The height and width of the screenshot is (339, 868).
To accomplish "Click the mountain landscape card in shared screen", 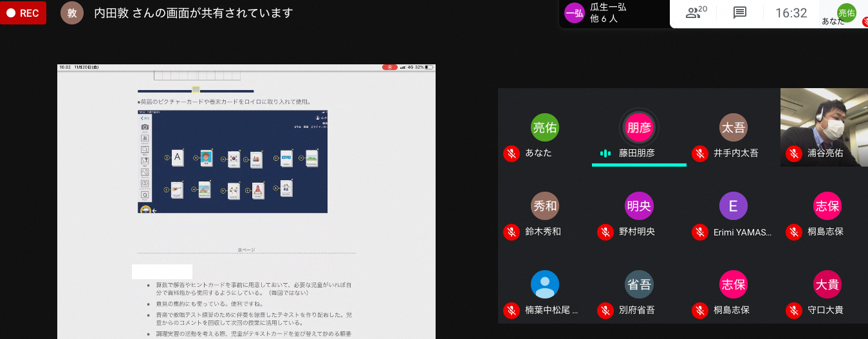I will click(x=311, y=158).
